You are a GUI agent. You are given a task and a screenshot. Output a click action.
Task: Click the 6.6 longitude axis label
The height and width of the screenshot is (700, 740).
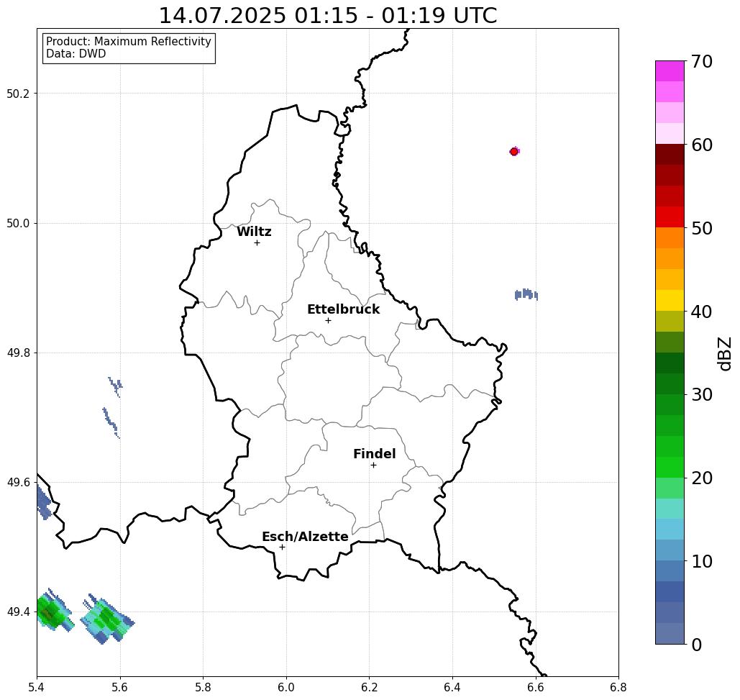click(536, 687)
